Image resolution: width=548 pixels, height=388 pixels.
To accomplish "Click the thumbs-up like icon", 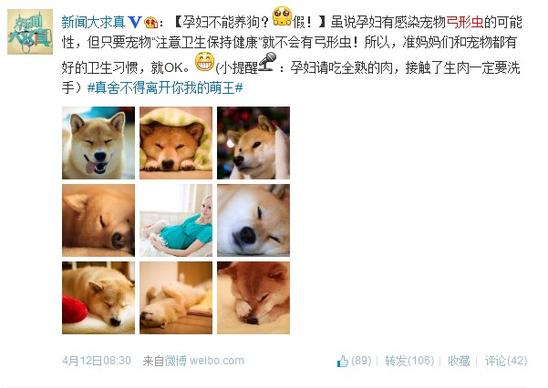I will tap(342, 361).
